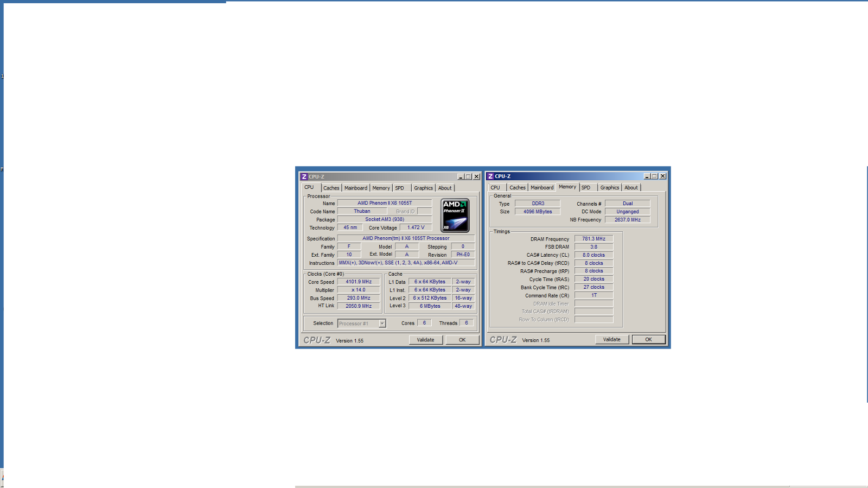Screen dimensions: 868x488
Task: Click the Core Voltage value '1.472 V'
Action: [x=416, y=227]
